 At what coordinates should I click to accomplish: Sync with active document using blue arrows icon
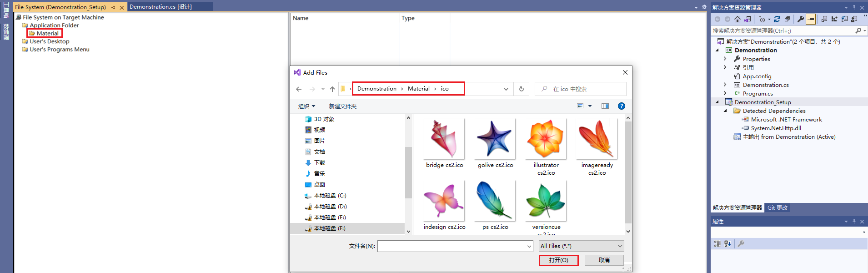777,19
